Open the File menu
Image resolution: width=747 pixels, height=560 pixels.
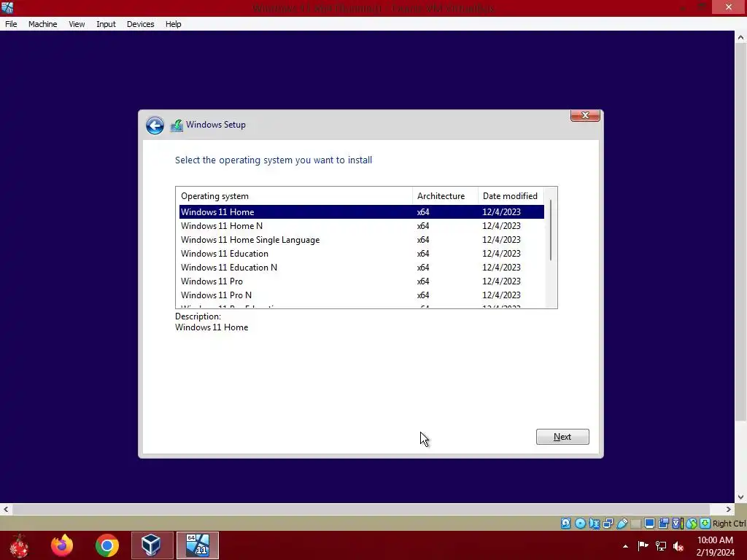11,24
